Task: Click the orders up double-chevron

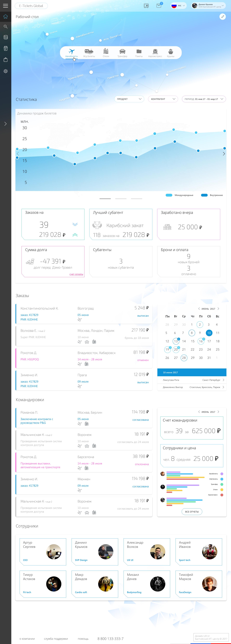Action: pos(75,235)
